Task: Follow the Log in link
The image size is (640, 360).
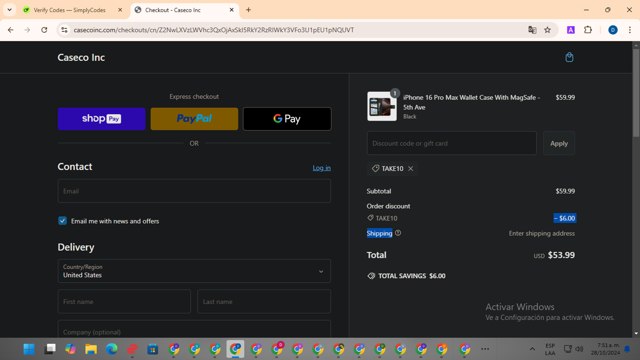Action: (322, 168)
